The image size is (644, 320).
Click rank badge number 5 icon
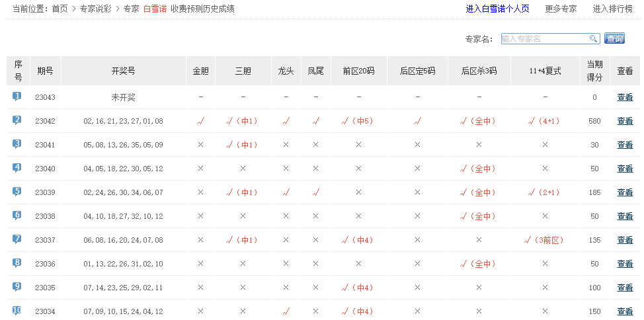[17, 192]
